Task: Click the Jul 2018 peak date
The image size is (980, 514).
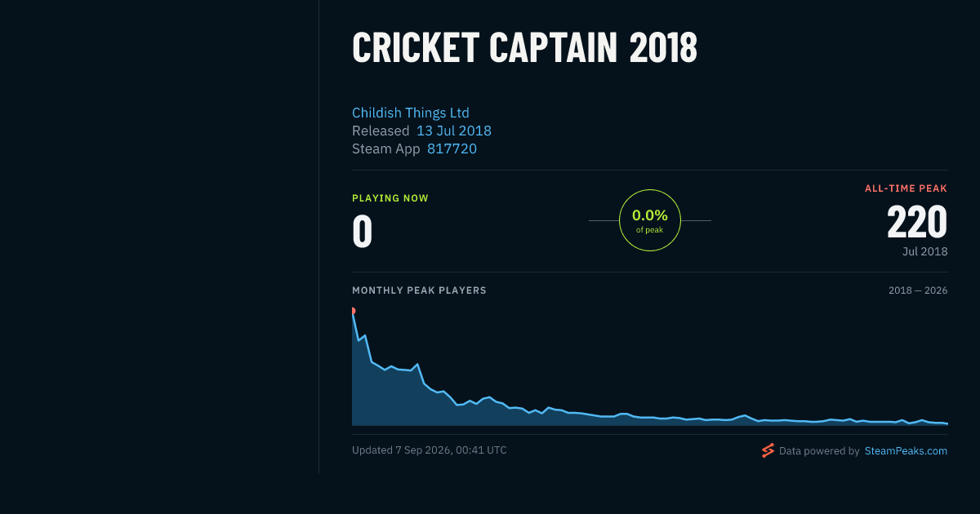Action: coord(925,251)
